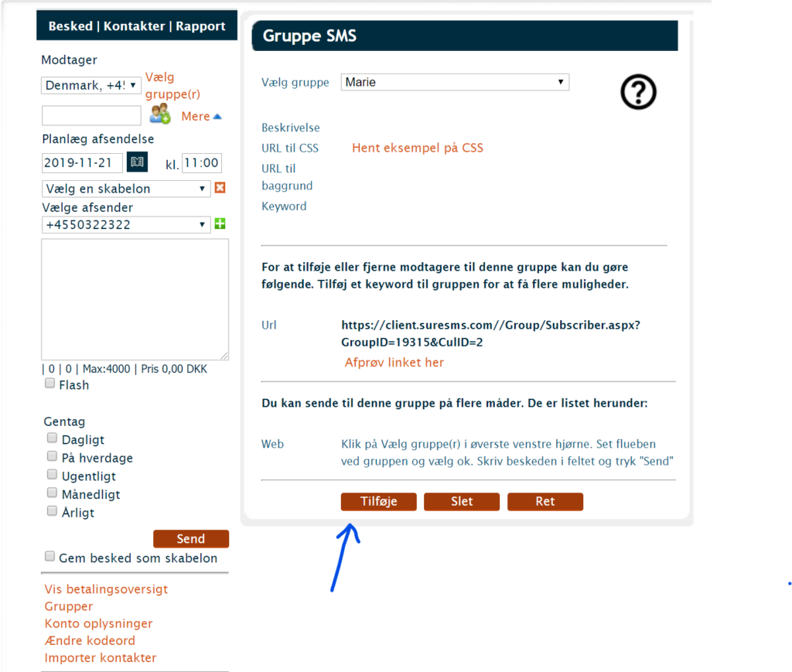Open the Denmark country code dropdown
This screenshot has height=672, width=792.
click(91, 85)
